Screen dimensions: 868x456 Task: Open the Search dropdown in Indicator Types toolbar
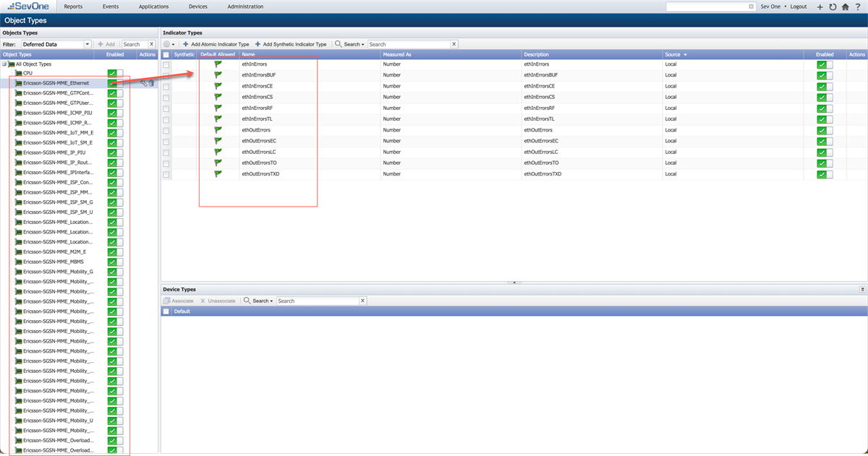[x=350, y=44]
